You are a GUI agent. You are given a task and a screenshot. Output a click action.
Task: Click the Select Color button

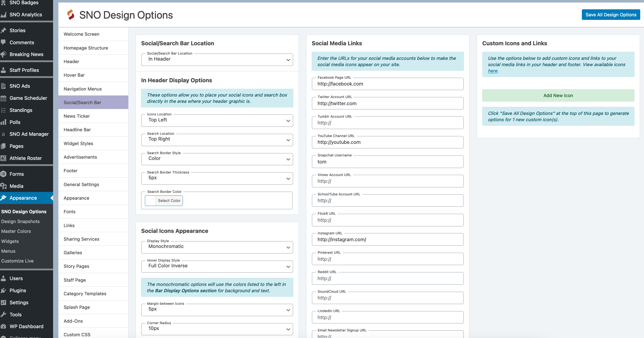tap(169, 200)
